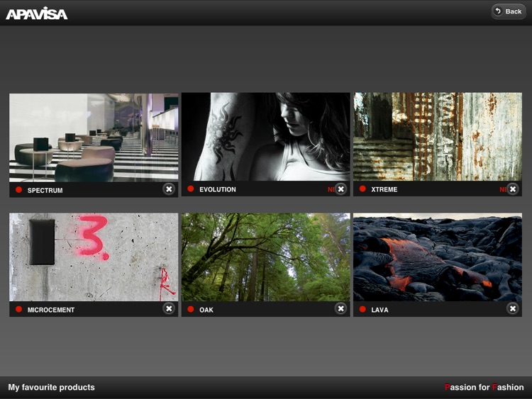532x399 pixels.
Task: Click the red dot beside MICROCEMENT
Action: pyautogui.click(x=18, y=309)
